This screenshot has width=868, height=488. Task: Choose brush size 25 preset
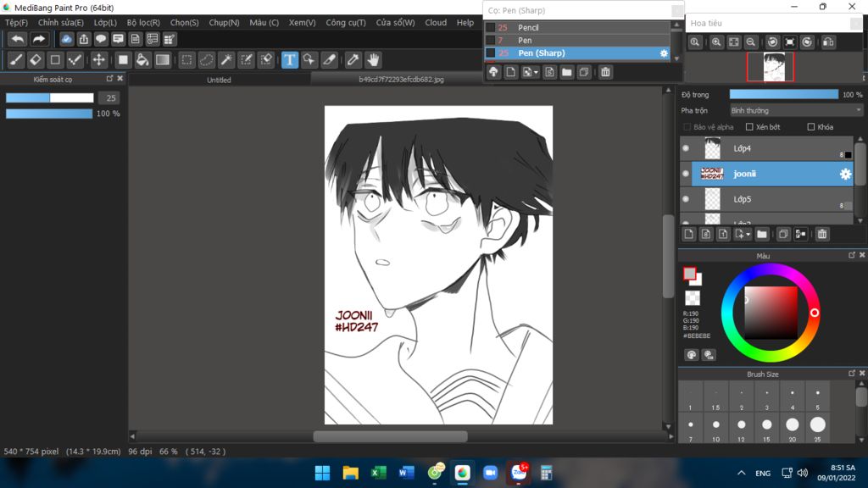pos(818,430)
